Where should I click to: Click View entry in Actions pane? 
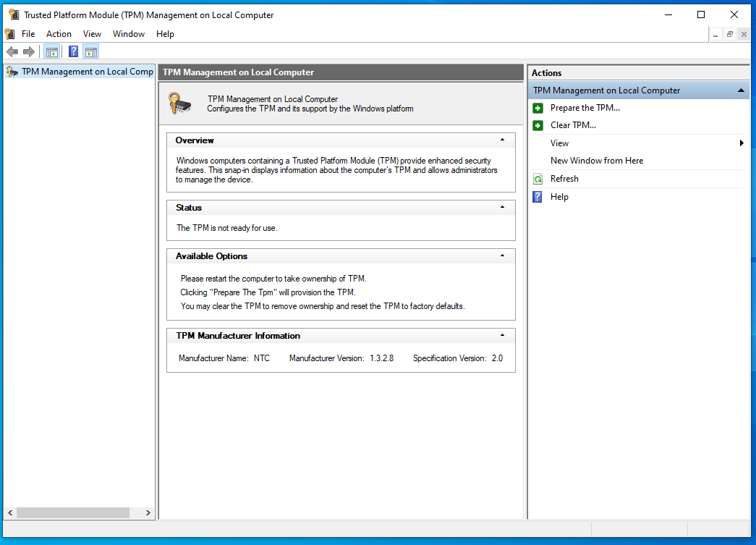[559, 143]
